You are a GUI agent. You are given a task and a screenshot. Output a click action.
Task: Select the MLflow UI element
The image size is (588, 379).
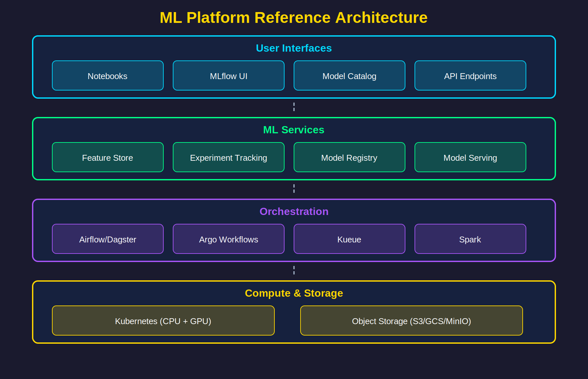coord(228,75)
